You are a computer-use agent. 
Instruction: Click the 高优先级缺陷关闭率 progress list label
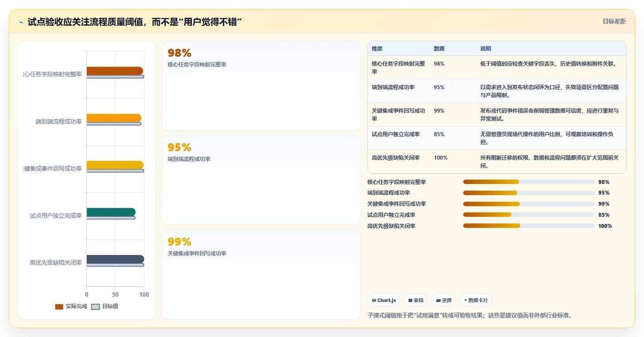coord(391,226)
